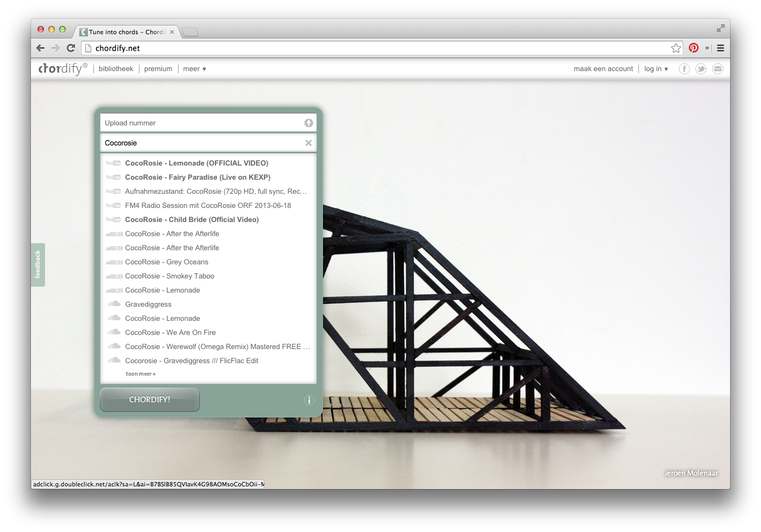This screenshot has width=761, height=532.
Task: Click the browser back arrow
Action: [x=41, y=48]
